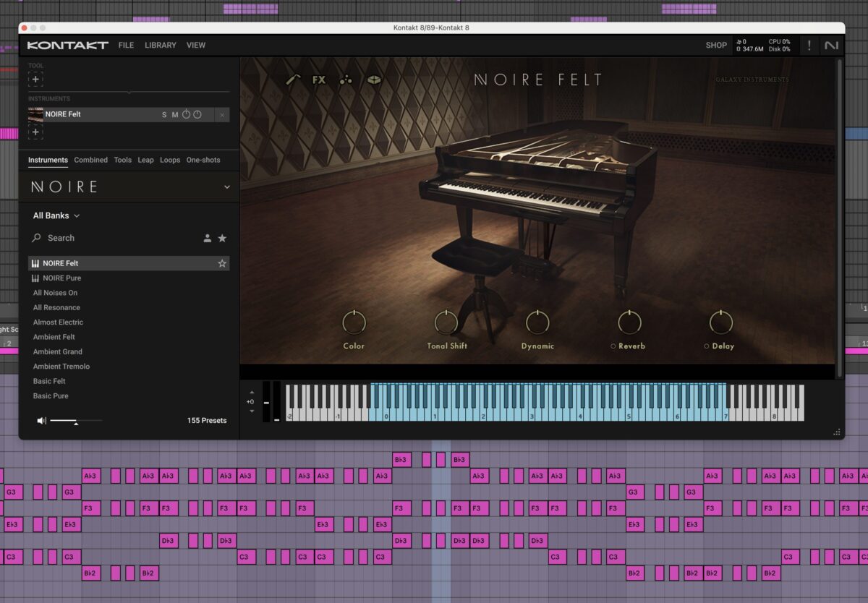This screenshot has width=868, height=603.
Task: Solo the NOIRE Felt instrument
Action: pos(164,114)
